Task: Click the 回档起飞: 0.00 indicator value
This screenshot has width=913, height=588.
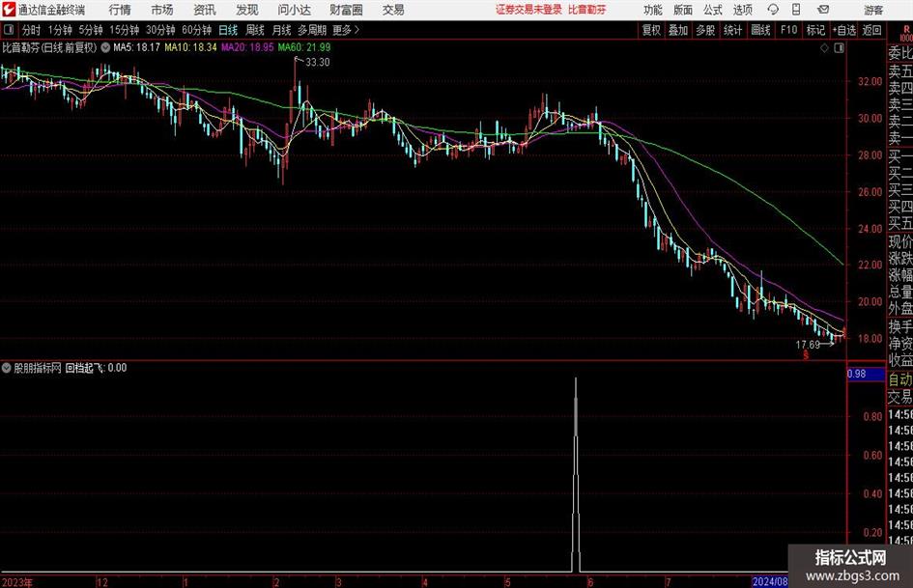Action: pyautogui.click(x=96, y=368)
